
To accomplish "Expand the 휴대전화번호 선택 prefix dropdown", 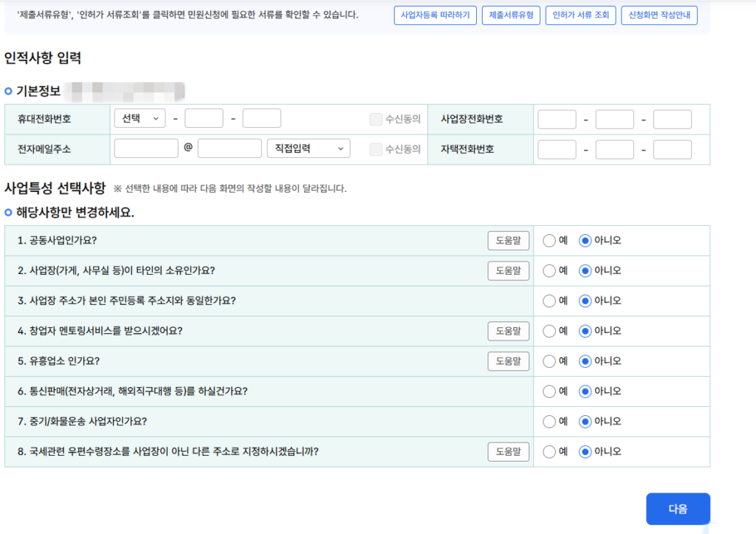I will point(140,119).
